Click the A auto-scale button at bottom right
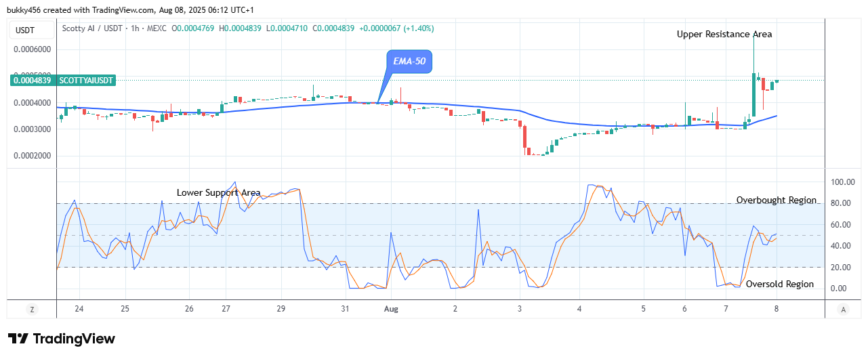 coord(843,309)
